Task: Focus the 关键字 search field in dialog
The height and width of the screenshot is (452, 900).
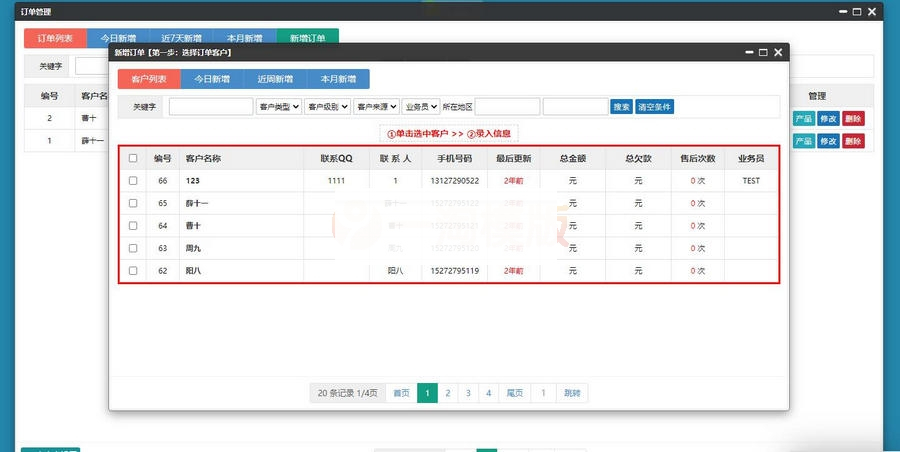Action: click(x=210, y=106)
